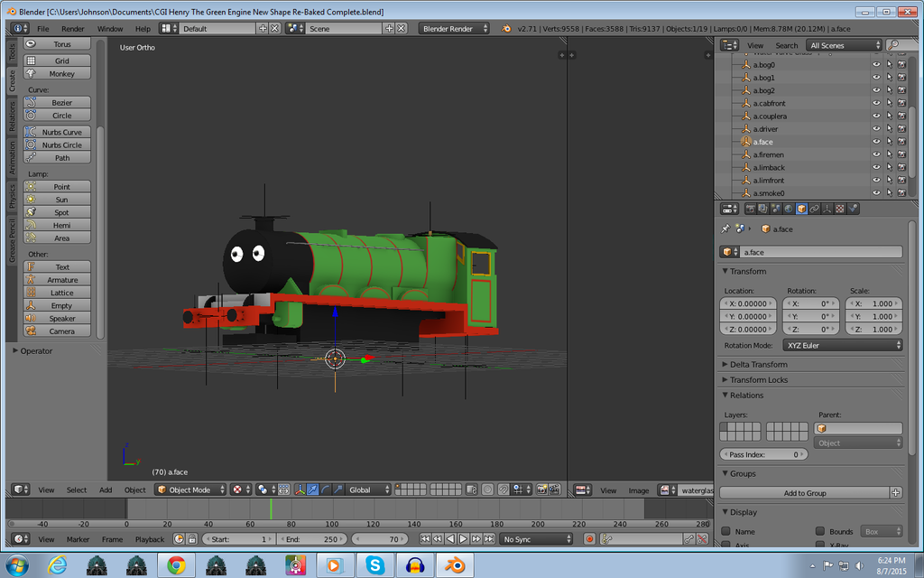Viewport: 924px width, 578px height.
Task: Open the No Sync playback dropdown
Action: click(536, 539)
